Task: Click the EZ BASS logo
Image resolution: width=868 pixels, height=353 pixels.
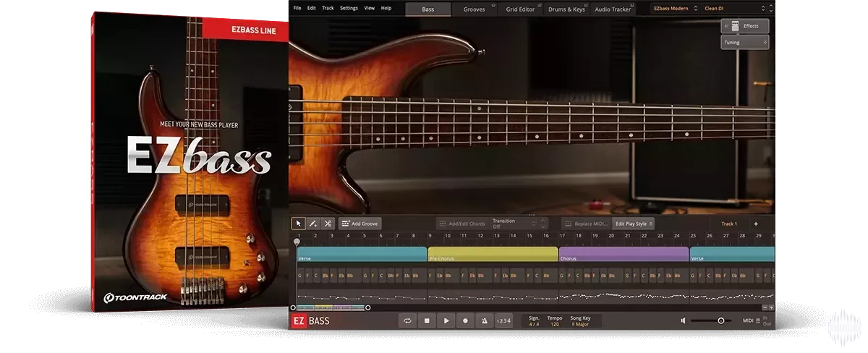Action: coord(311,320)
